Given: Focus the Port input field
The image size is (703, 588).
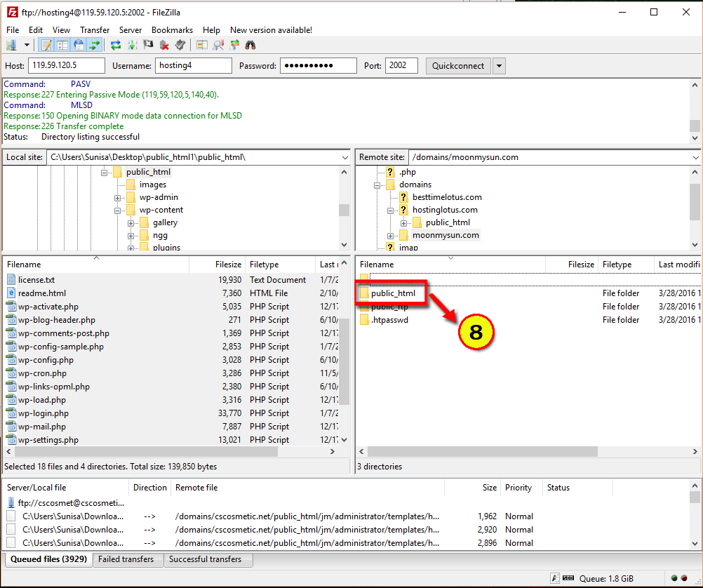Looking at the screenshot, I should point(401,65).
